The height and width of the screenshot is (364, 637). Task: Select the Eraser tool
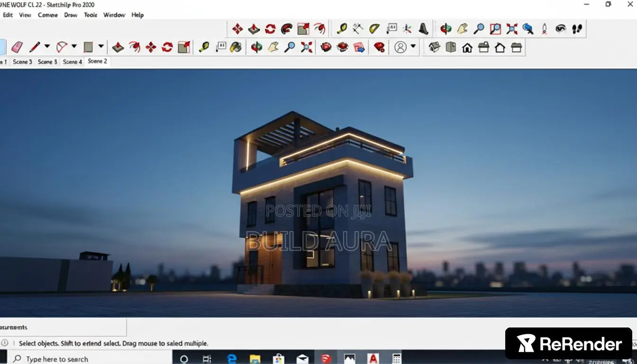click(17, 47)
